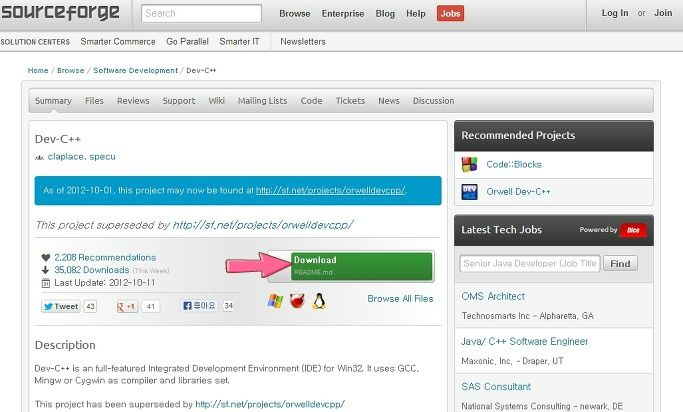Go to Browse breadcrumb
Viewport: 683px width, 412px height.
[71, 71]
